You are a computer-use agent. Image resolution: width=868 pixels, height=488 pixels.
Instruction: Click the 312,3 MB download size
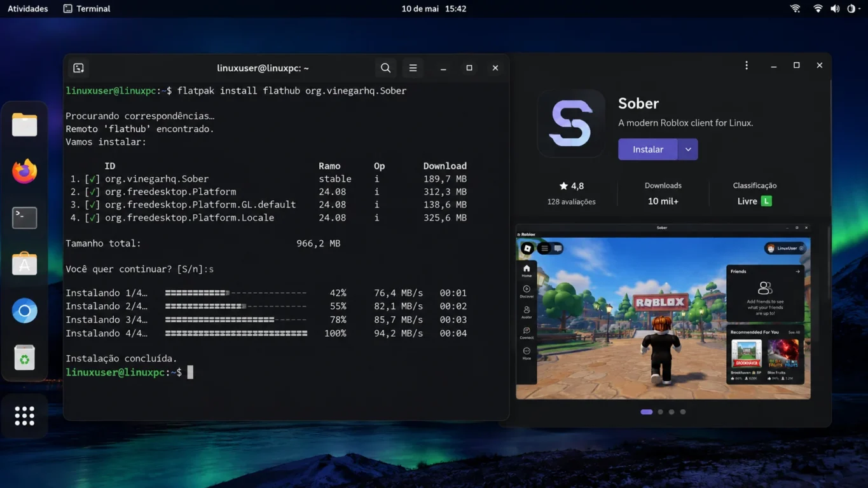point(445,192)
